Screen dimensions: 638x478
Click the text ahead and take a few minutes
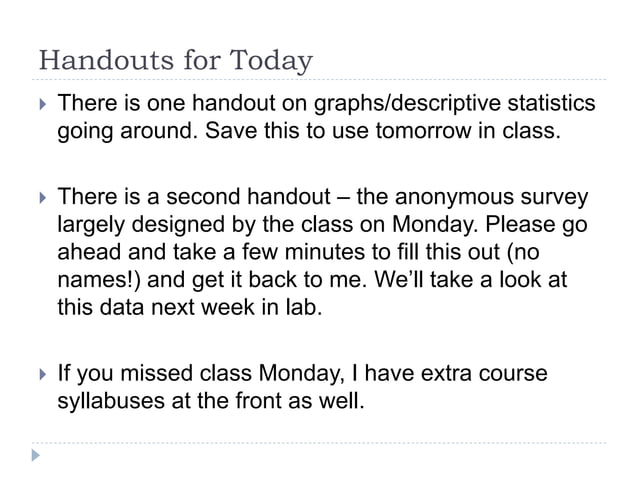tap(212, 252)
